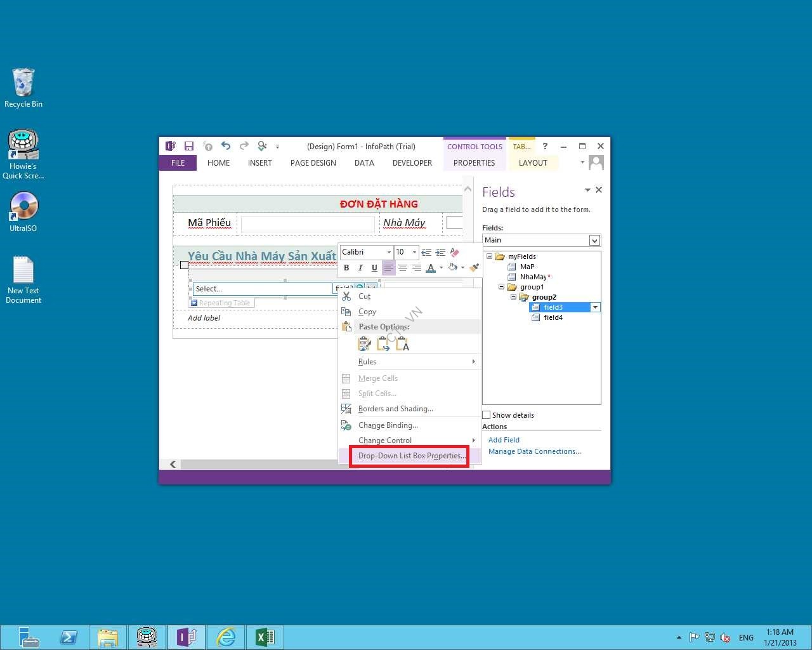The width and height of the screenshot is (812, 650).
Task: Open the font color dropdown arrow
Action: [x=441, y=268]
